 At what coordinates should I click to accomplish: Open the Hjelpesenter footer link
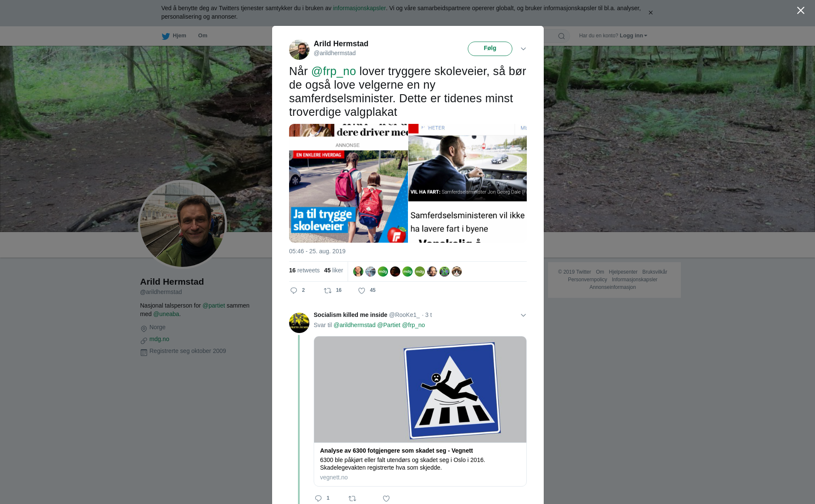tap(623, 272)
